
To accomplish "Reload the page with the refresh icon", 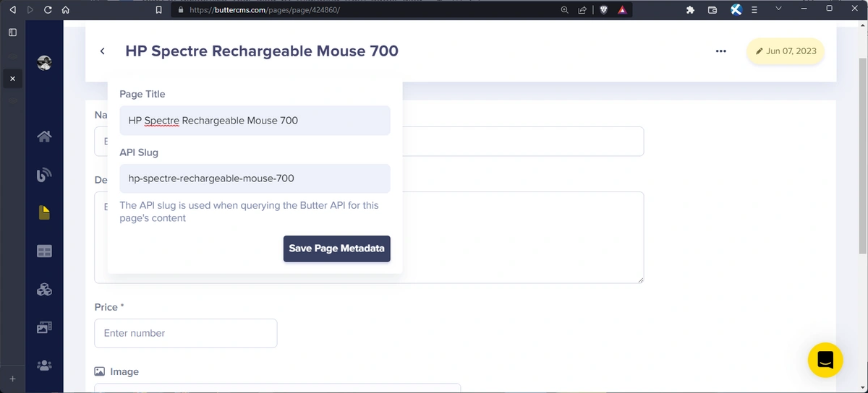I will (x=48, y=10).
